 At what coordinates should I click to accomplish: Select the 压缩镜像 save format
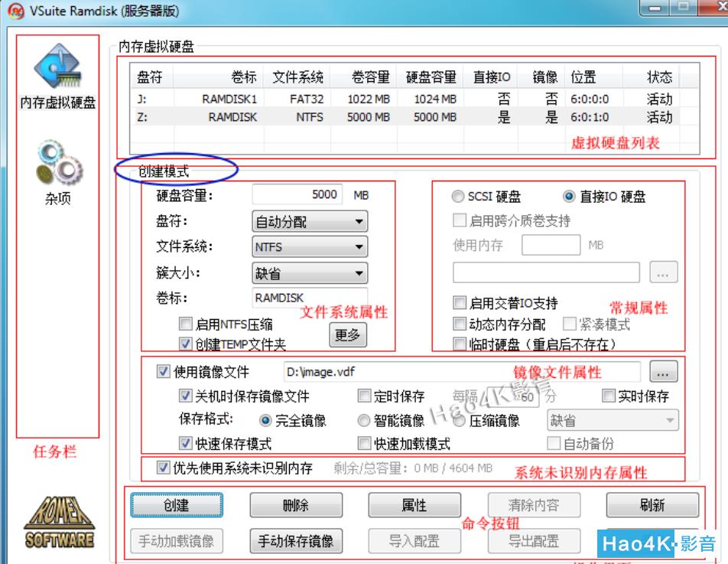pyautogui.click(x=459, y=420)
